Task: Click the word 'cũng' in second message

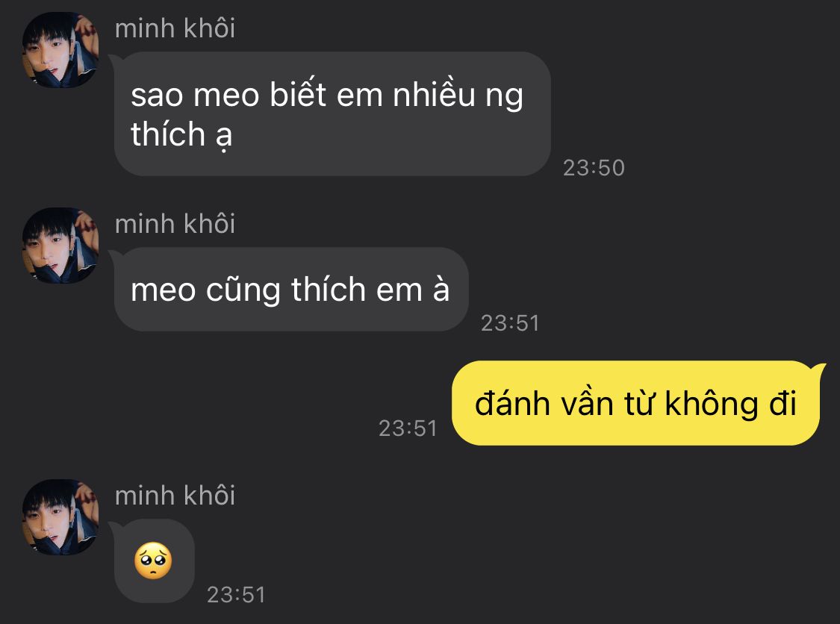Action: [x=243, y=291]
